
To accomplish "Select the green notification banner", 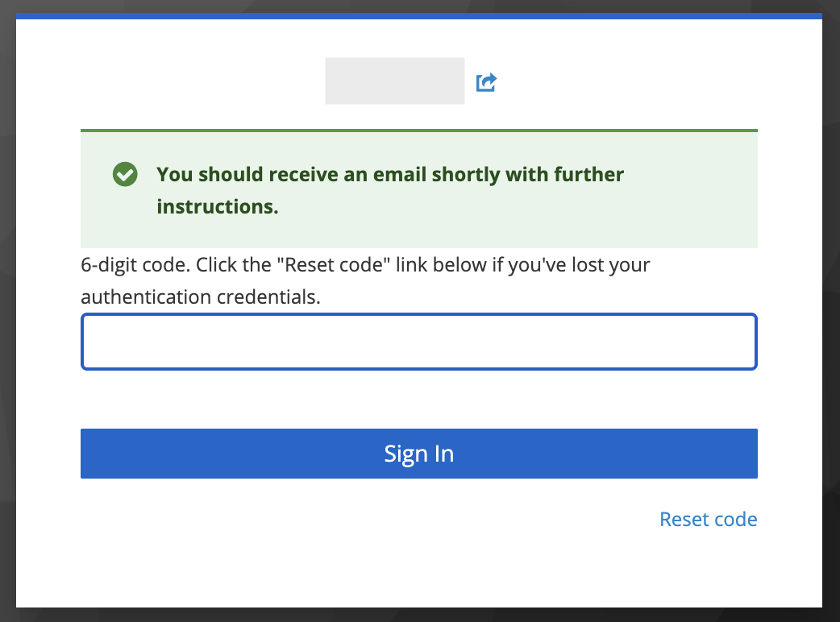I will [418, 189].
